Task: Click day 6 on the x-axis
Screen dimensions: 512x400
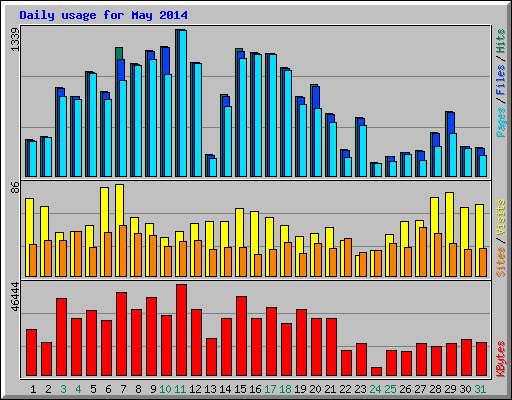Action: pos(108,389)
